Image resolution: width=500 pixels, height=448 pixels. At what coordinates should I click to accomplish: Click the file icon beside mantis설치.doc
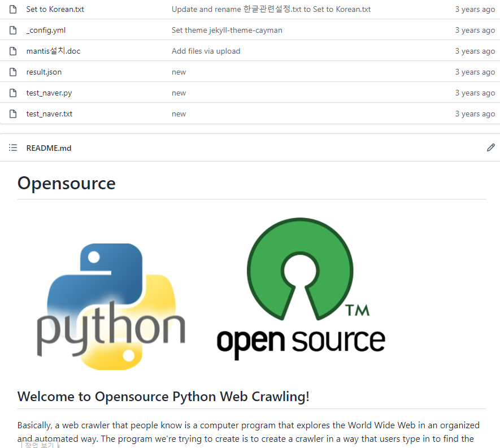click(x=13, y=51)
